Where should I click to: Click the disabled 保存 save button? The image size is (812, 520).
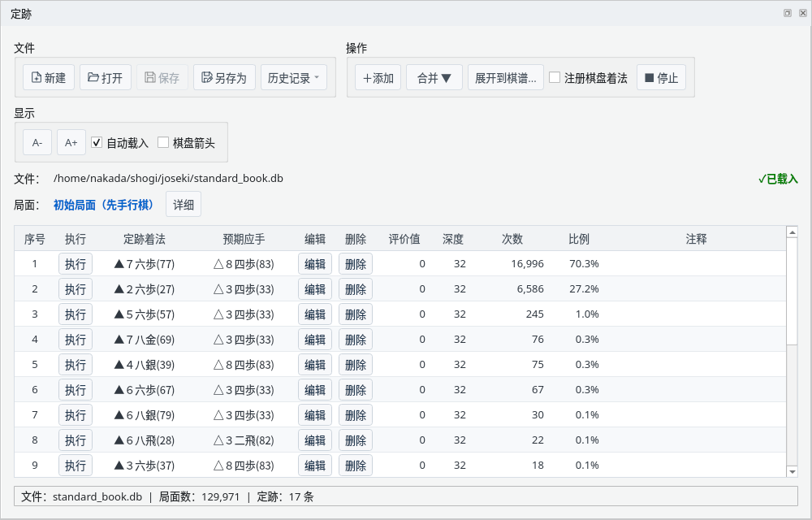[x=162, y=78]
